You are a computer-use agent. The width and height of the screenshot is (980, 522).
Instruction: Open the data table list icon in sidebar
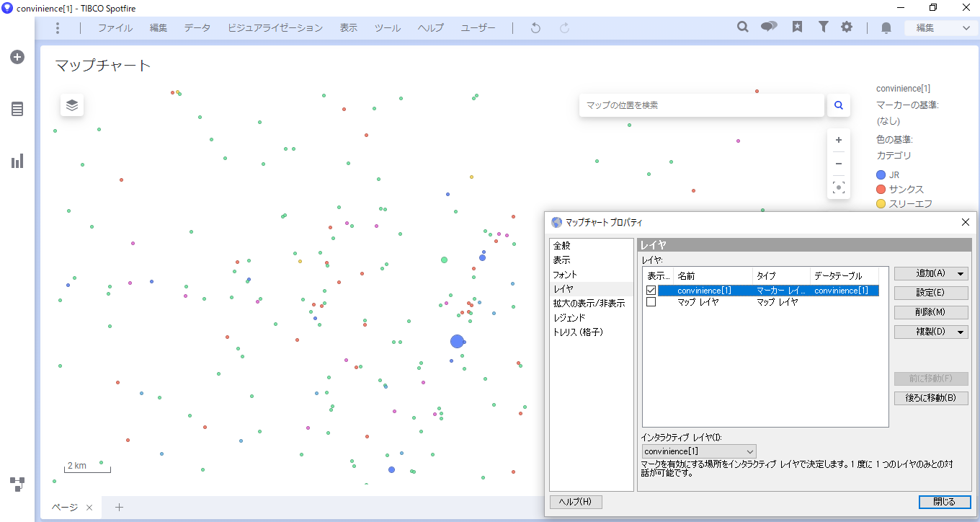(x=17, y=109)
